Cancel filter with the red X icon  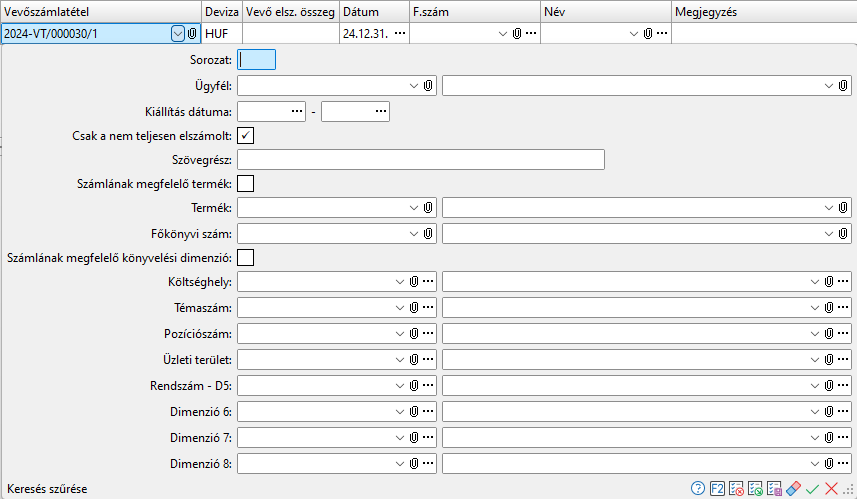click(830, 488)
